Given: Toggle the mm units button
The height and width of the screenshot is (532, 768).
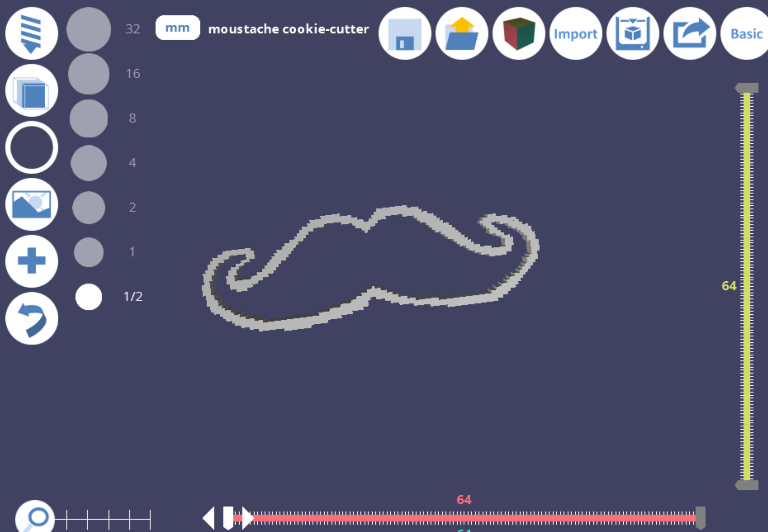Looking at the screenshot, I should tap(178, 28).
